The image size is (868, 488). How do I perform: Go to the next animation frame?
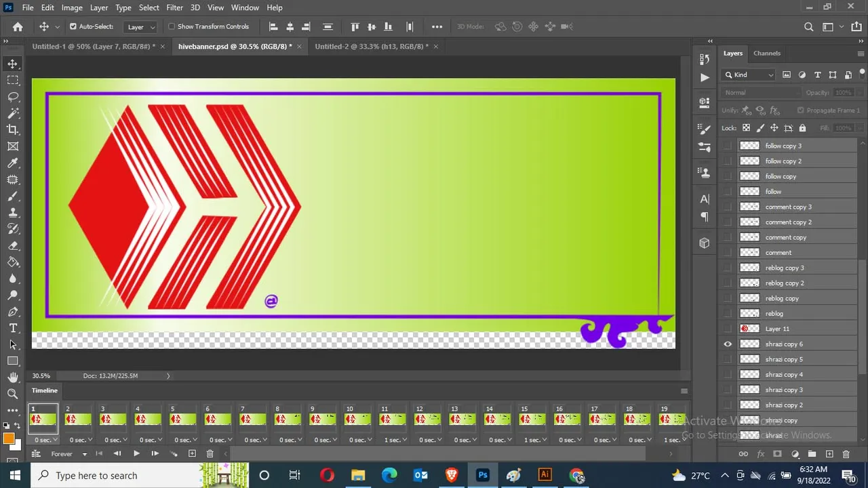click(x=155, y=453)
